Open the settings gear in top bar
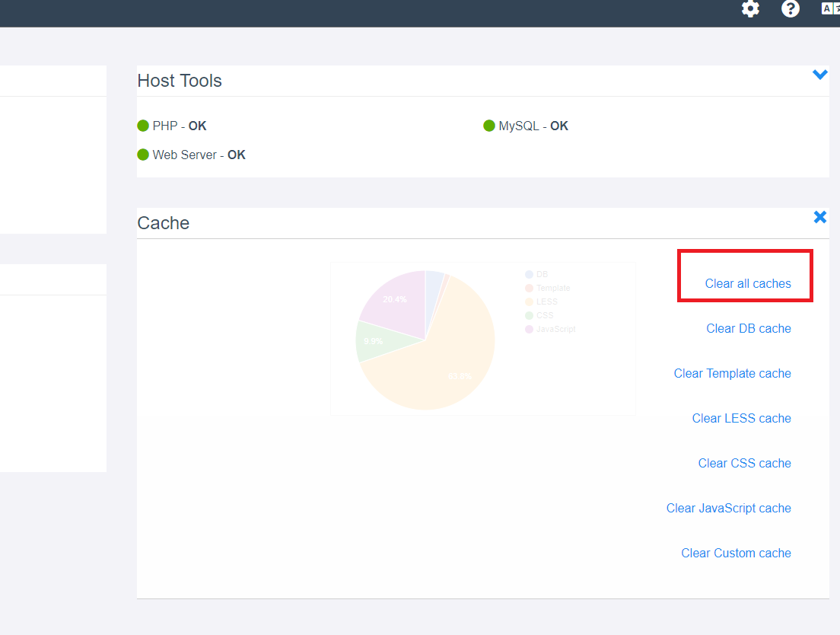The image size is (840, 635). click(750, 9)
